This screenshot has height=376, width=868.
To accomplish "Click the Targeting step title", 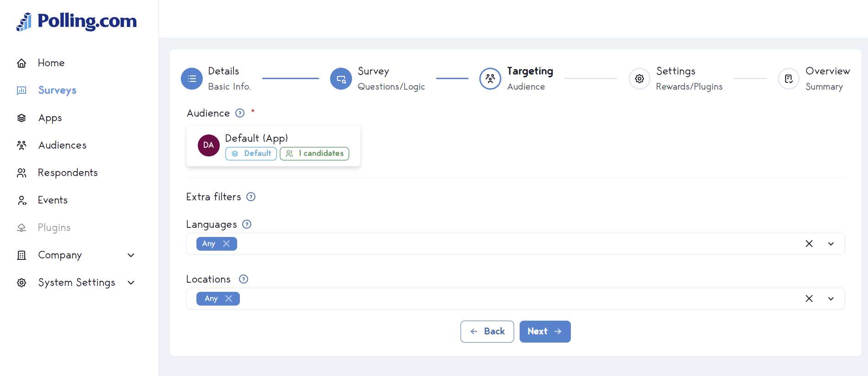I will coord(530,71).
